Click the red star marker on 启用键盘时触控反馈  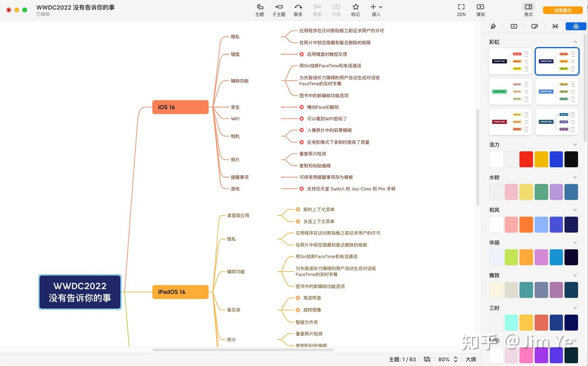pyautogui.click(x=302, y=54)
